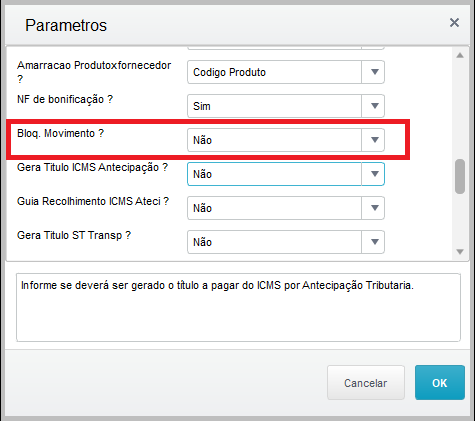The height and width of the screenshot is (421, 475).
Task: Click the scrollbar down arrow
Action: pos(460,252)
